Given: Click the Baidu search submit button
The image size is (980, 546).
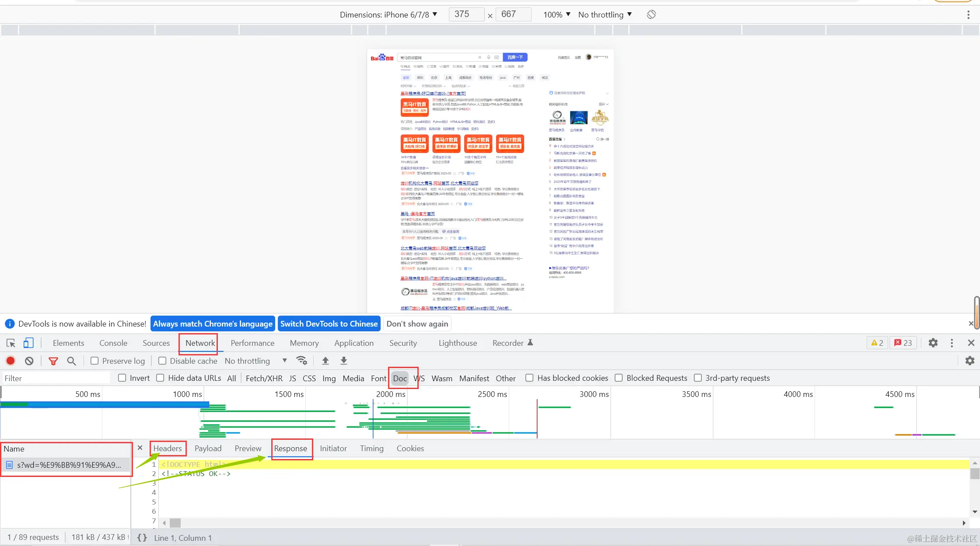Looking at the screenshot, I should (515, 57).
